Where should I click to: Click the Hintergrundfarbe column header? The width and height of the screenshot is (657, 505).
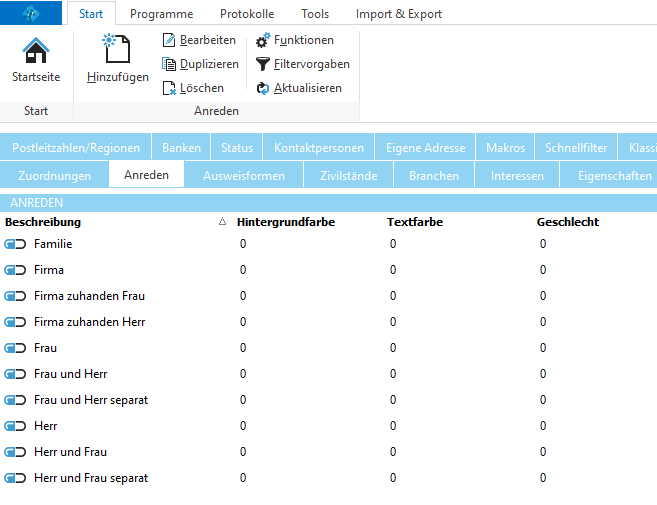click(286, 222)
